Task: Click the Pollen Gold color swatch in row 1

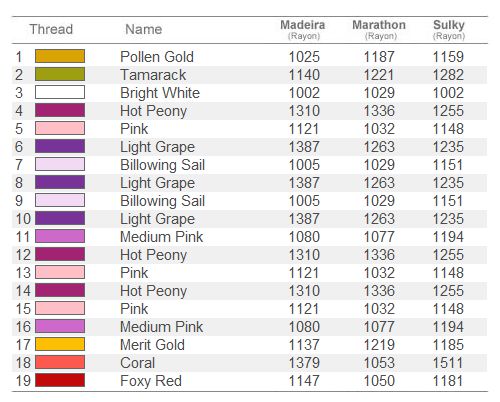Action: 60,56
